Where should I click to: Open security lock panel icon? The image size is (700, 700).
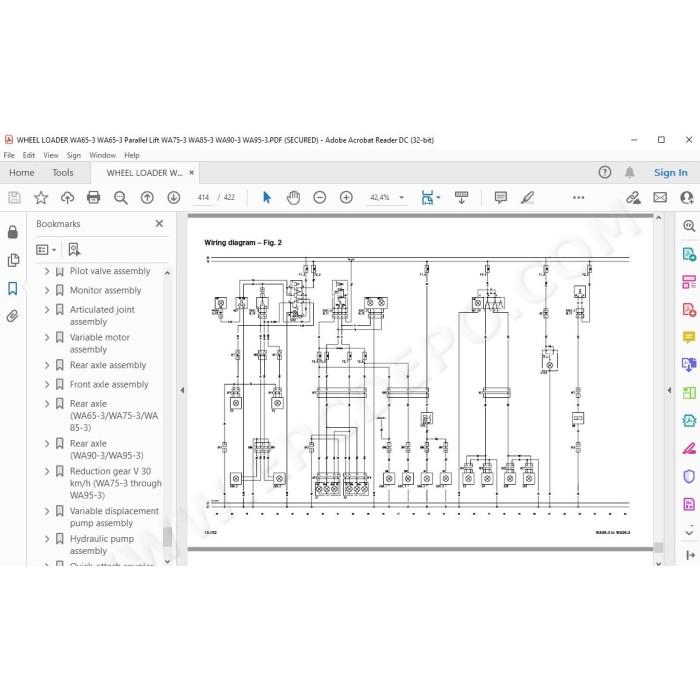[x=12, y=232]
